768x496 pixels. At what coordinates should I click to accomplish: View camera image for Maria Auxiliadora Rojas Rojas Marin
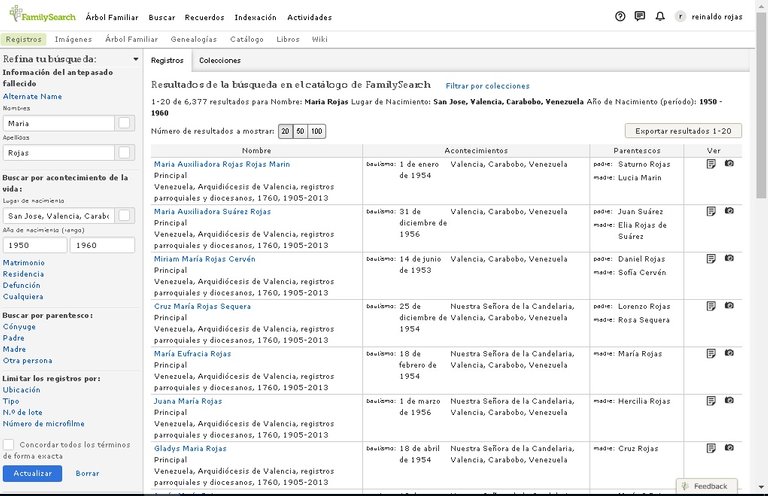(x=729, y=163)
